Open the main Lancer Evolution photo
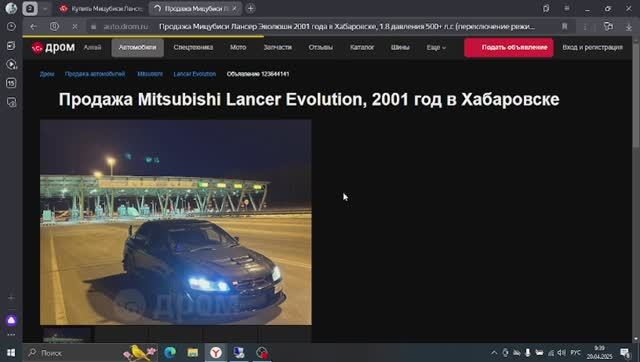This screenshot has height=362, width=640. pyautogui.click(x=176, y=222)
